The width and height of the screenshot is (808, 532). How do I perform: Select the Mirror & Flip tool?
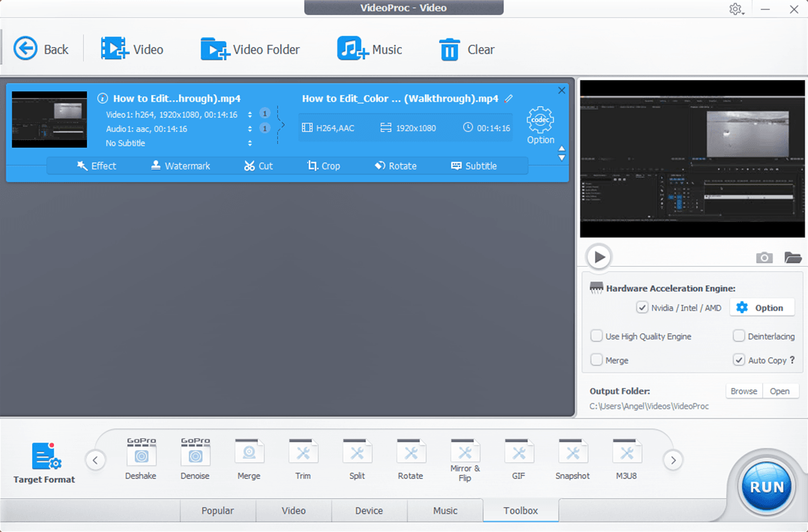pos(465,452)
